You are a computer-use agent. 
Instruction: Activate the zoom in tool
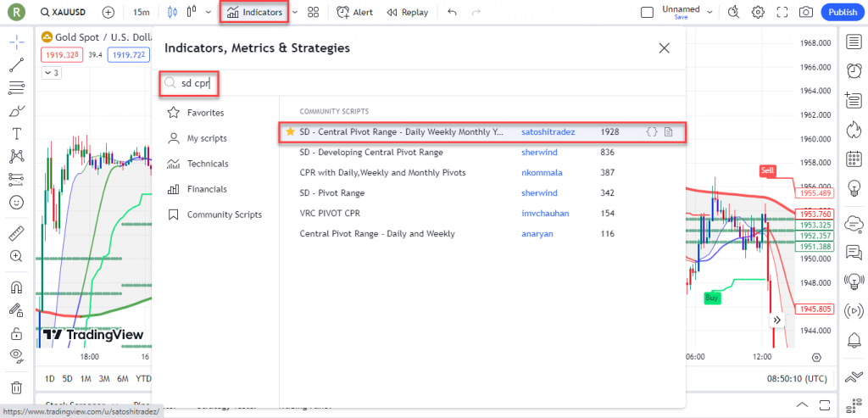tap(17, 256)
